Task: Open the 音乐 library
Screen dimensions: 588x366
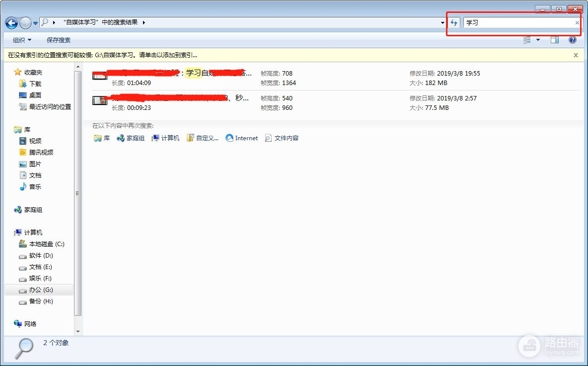Action: point(30,186)
